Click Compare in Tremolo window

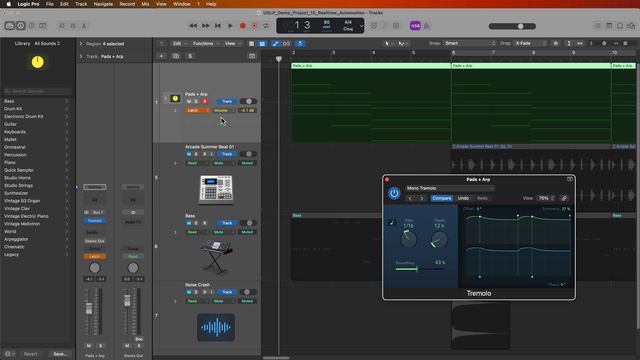[x=442, y=198]
